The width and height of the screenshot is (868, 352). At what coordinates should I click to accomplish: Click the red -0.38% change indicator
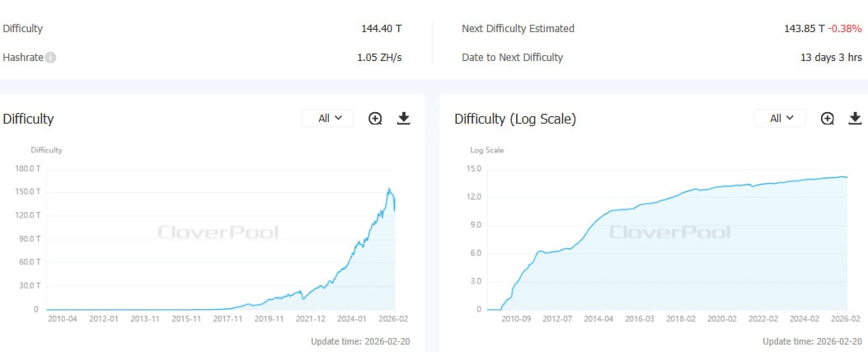click(x=845, y=29)
